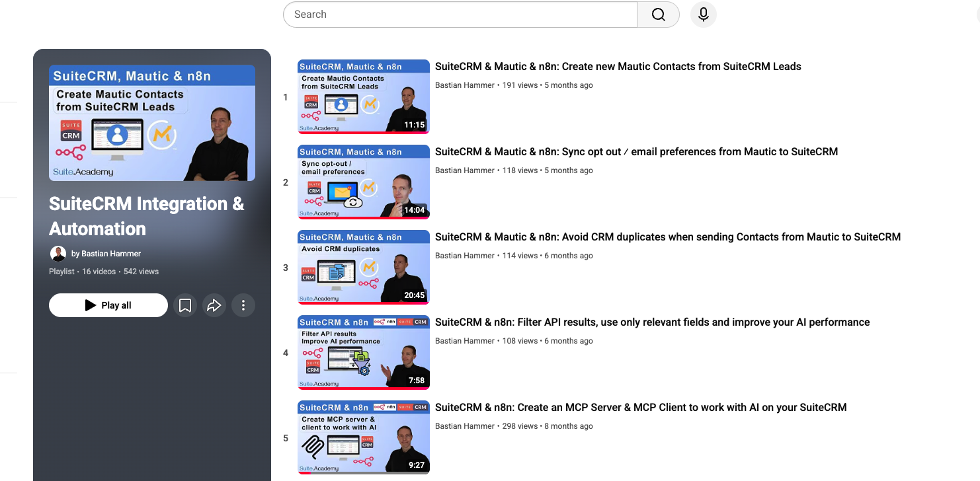Image resolution: width=980 pixels, height=481 pixels.
Task: Click Bastian Hammer under the 118 views video
Action: (x=465, y=170)
